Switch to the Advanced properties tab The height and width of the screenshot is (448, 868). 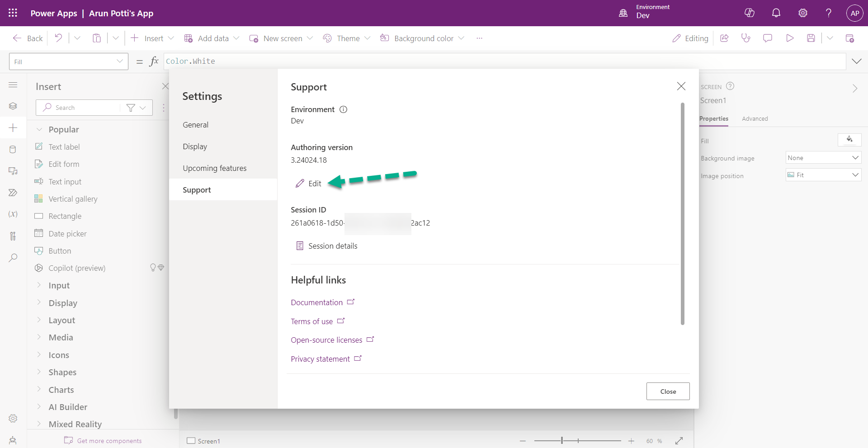(x=755, y=118)
